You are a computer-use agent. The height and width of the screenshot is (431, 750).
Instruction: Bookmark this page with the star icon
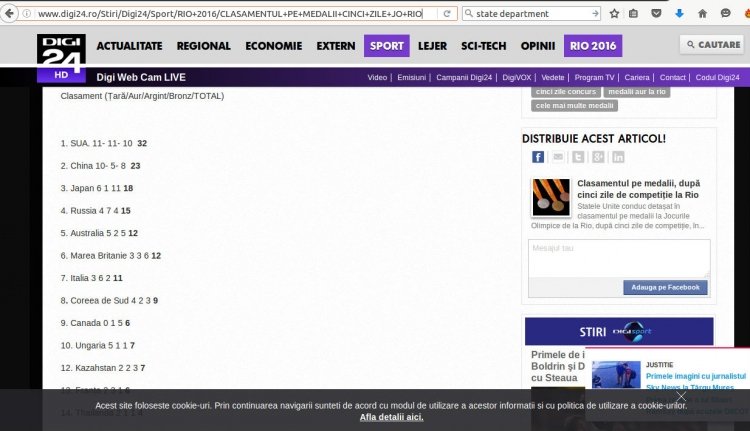tap(614, 13)
